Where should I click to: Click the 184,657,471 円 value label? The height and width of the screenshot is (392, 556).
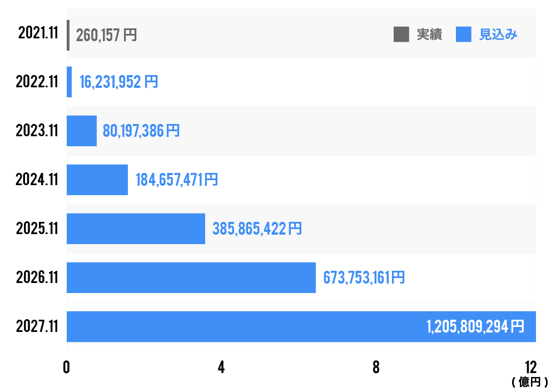[x=177, y=180]
